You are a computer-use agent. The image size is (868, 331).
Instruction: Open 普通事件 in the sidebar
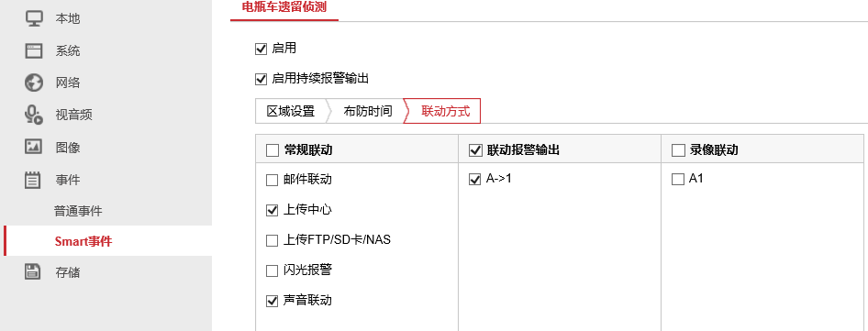(x=78, y=211)
